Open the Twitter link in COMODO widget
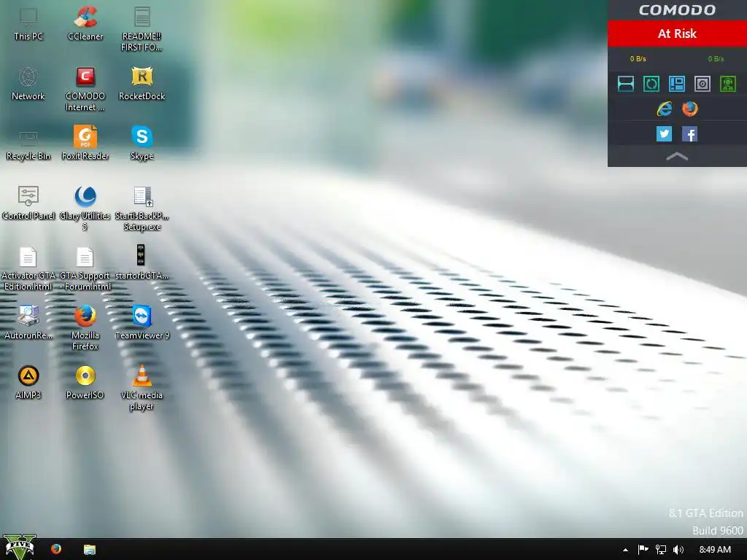 tap(664, 134)
